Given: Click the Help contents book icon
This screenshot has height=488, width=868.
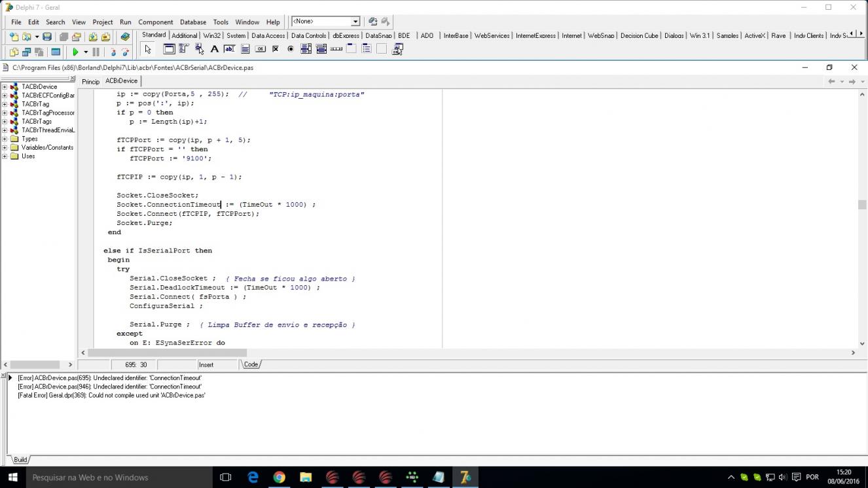Looking at the screenshot, I should 125,37.
